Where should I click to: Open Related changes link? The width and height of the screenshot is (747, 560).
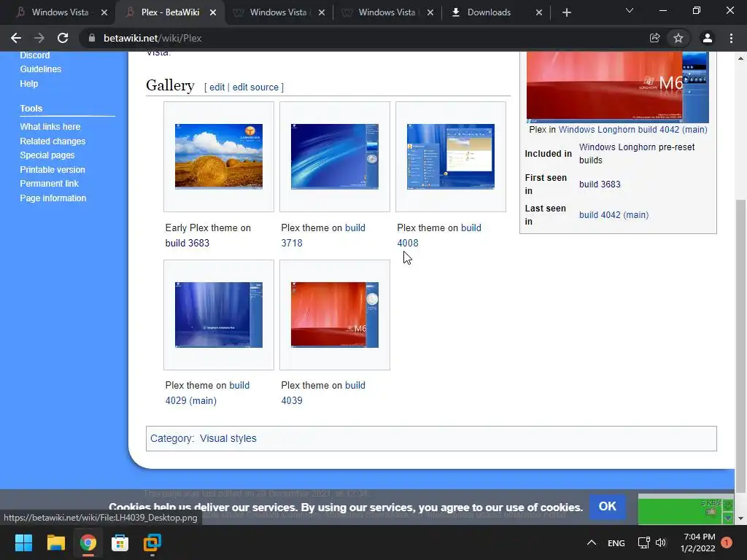pyautogui.click(x=53, y=141)
